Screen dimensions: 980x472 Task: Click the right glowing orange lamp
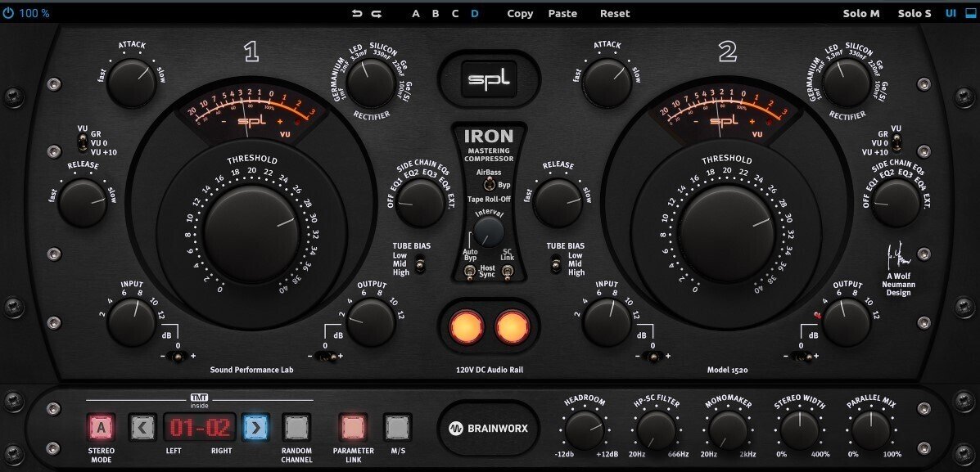pyautogui.click(x=512, y=327)
